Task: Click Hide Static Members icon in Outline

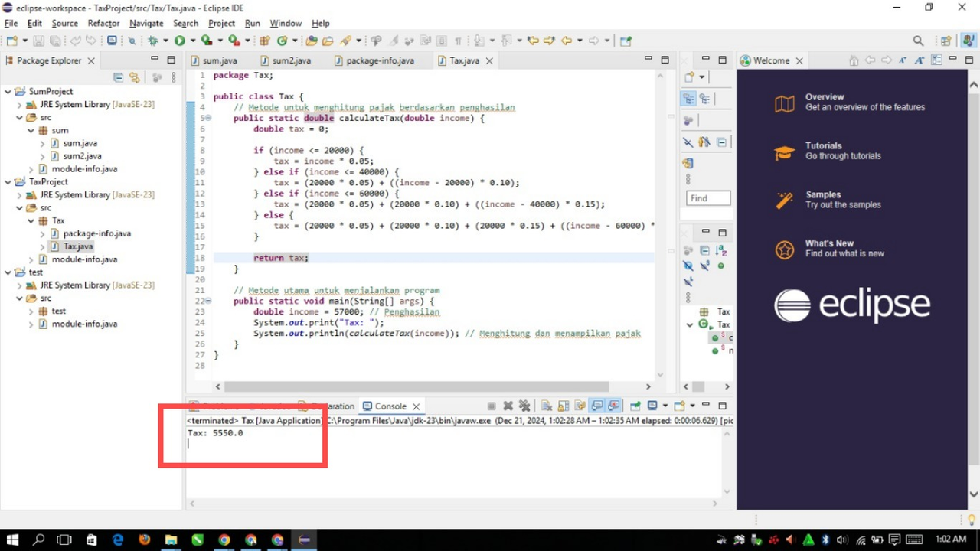Action: click(x=704, y=266)
